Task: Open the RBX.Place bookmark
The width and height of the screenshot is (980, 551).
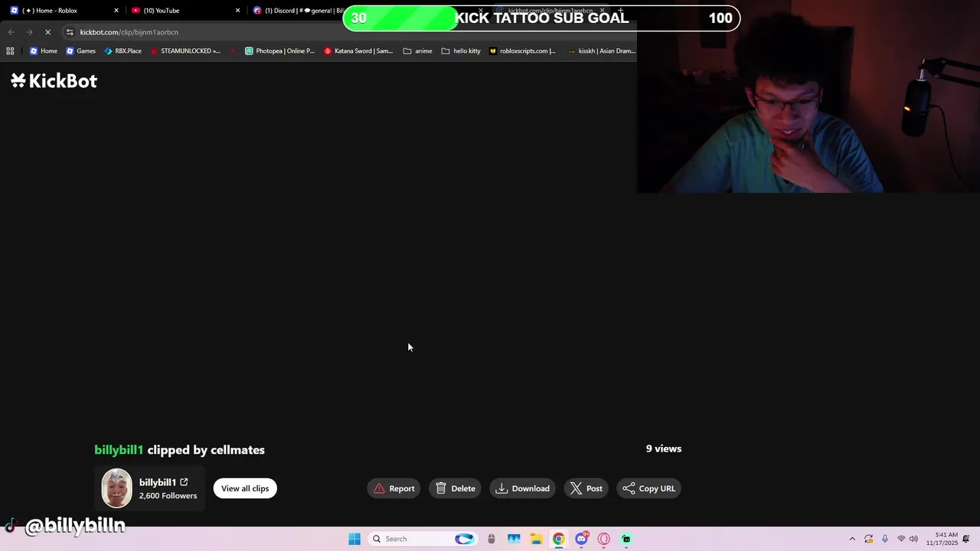Action: pyautogui.click(x=122, y=51)
